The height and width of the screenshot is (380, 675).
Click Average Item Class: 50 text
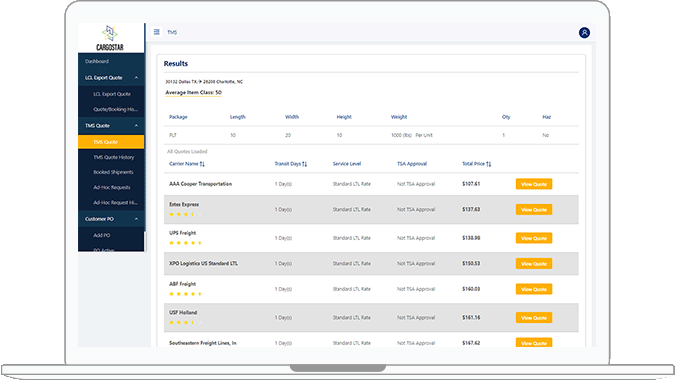(193, 93)
